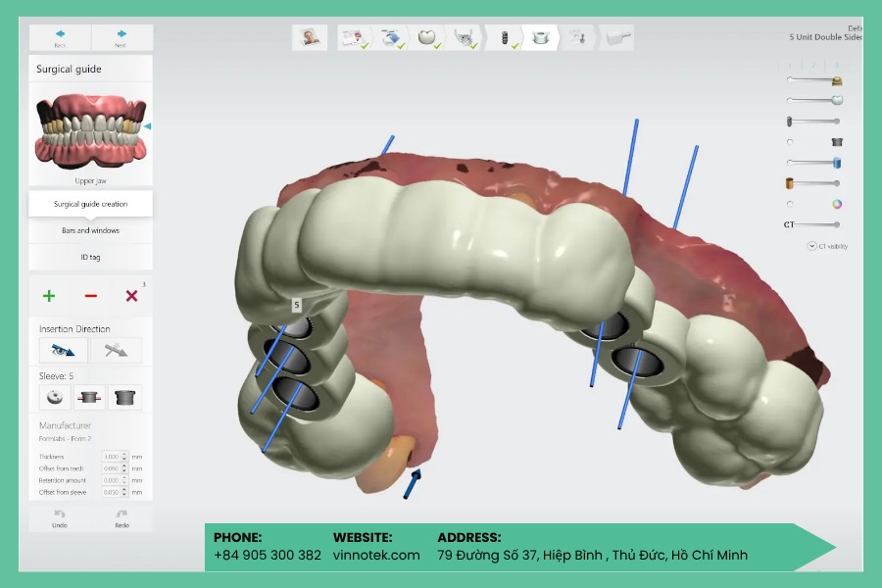Set insertion direction from view
Screen dimensions: 882x588
63,351
